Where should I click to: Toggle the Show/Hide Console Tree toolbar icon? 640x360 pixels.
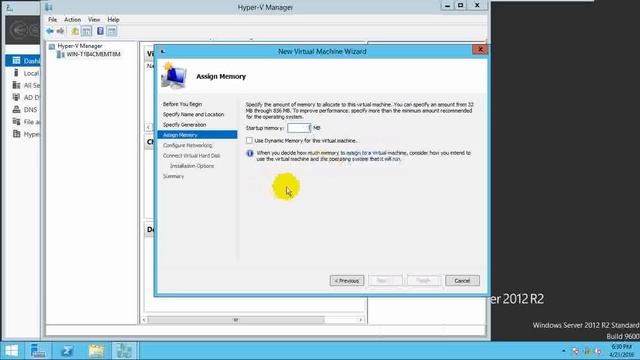point(87,31)
